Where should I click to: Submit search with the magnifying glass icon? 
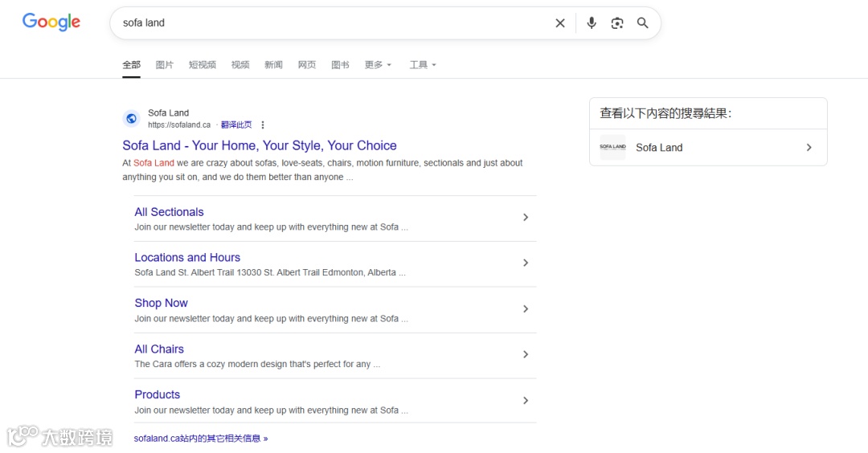click(642, 22)
